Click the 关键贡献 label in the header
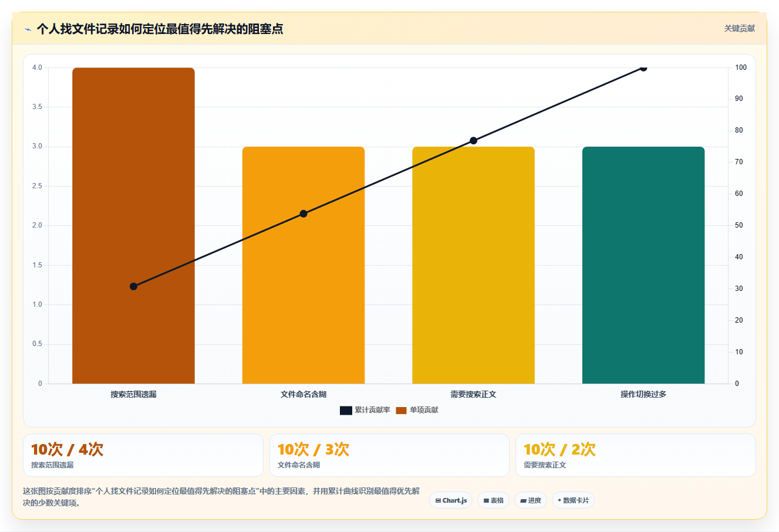The image size is (779, 532). pos(739,28)
